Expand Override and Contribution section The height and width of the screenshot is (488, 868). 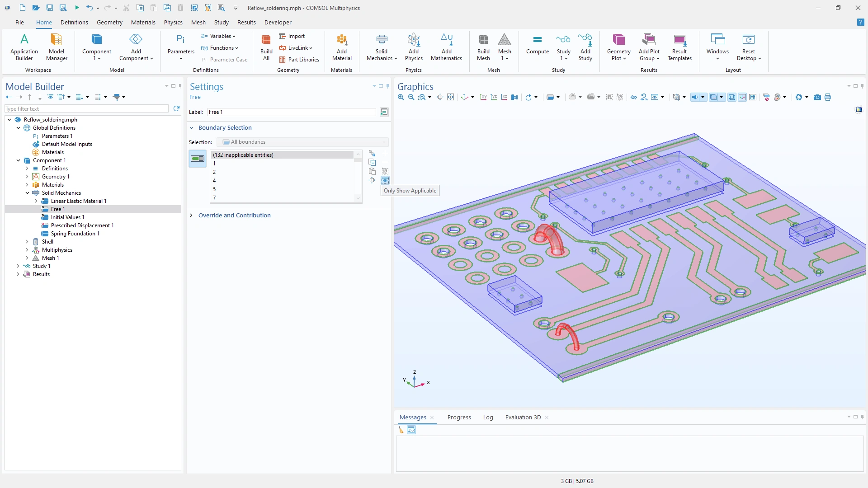click(234, 215)
